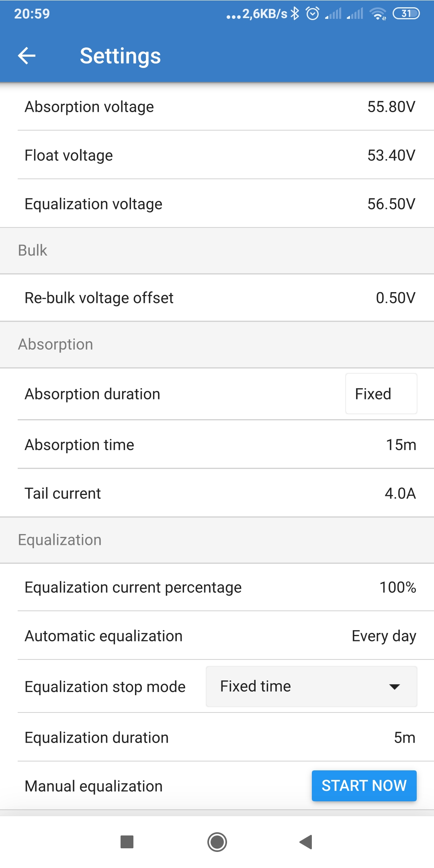This screenshot has height=868, width=434.
Task: Change the Equalization voltage value
Action: tap(217, 204)
